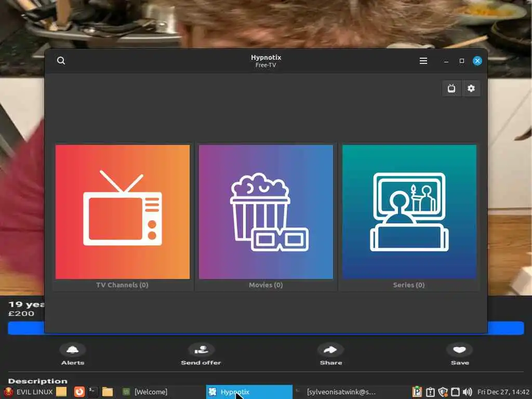Click the Series (0) label
The image size is (532, 399).
click(409, 285)
